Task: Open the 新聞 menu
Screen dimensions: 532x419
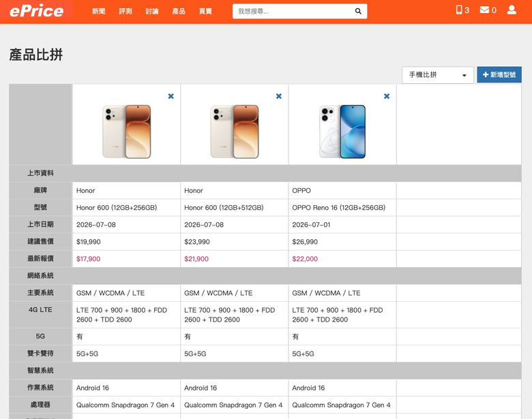Action: pos(99,11)
